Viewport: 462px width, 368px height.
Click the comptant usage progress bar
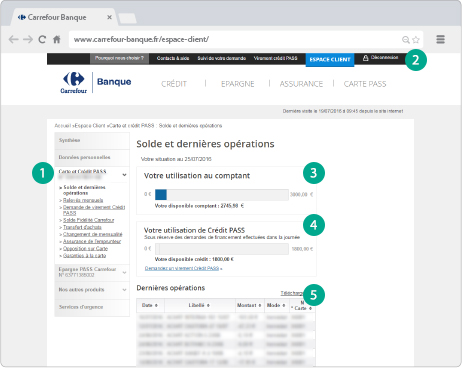click(x=222, y=195)
